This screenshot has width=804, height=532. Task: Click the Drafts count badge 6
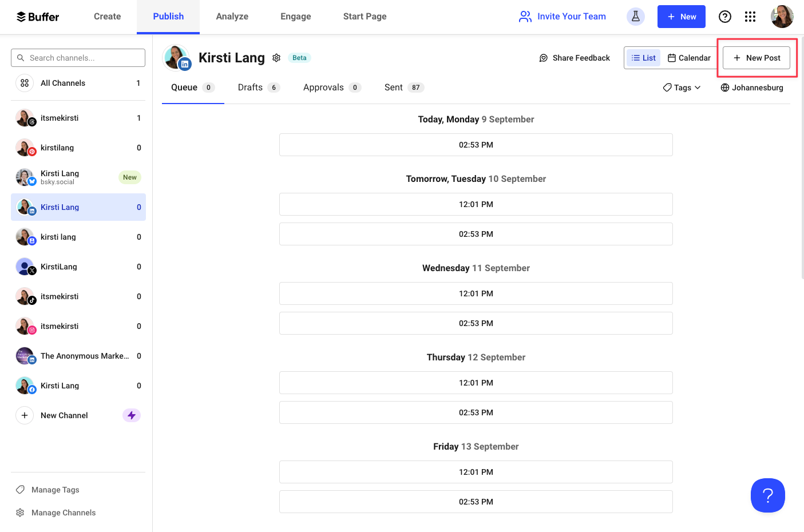tap(274, 88)
